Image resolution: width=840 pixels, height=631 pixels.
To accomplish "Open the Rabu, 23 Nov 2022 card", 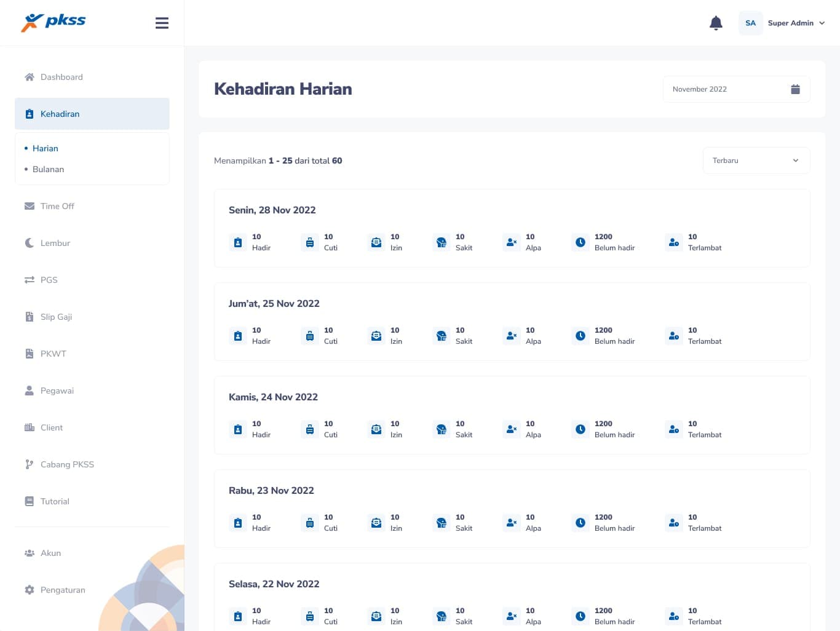I will click(x=512, y=509).
